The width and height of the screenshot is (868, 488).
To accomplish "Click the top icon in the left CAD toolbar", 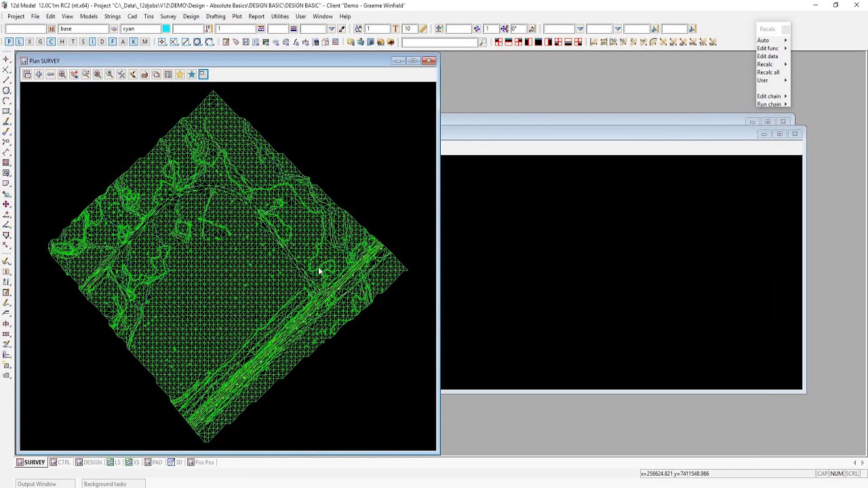I will click(6, 59).
